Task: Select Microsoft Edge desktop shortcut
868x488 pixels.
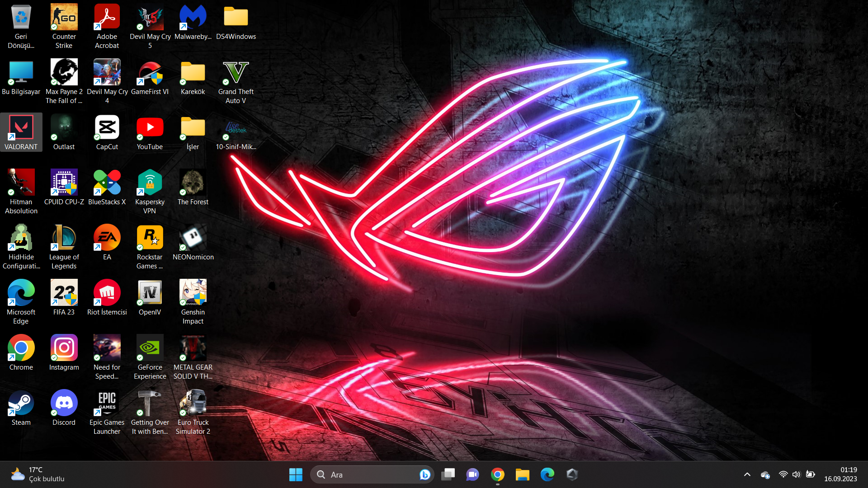Action: coord(21,302)
